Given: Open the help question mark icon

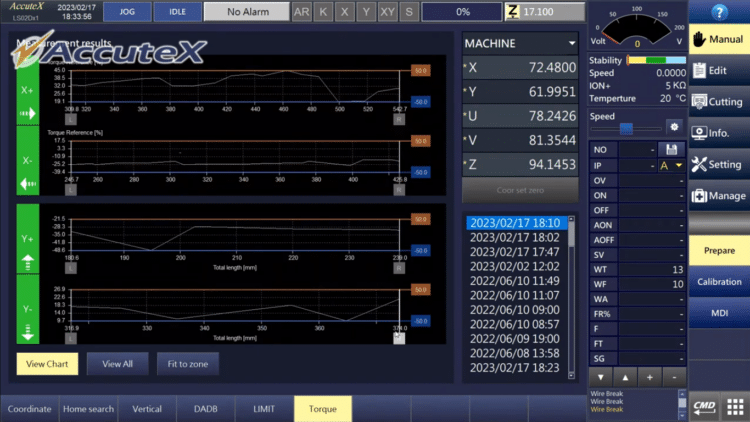Looking at the screenshot, I should 719,12.
